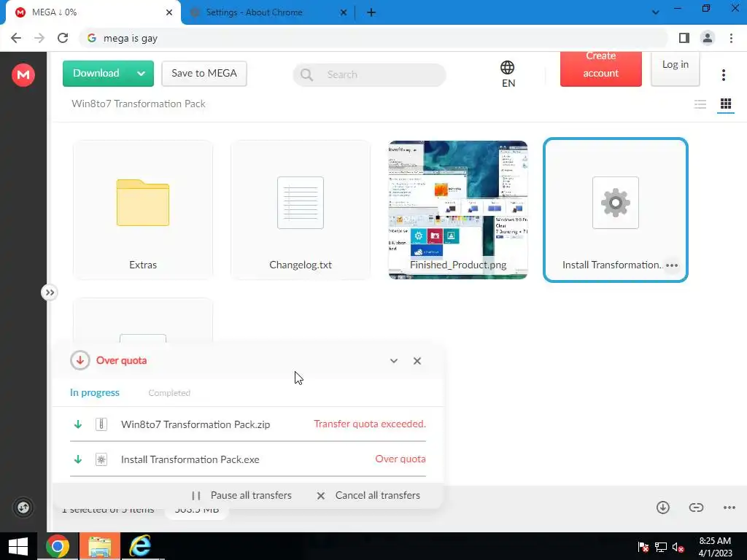The image size is (747, 560).
Task: Click the green Download button
Action: (96, 74)
